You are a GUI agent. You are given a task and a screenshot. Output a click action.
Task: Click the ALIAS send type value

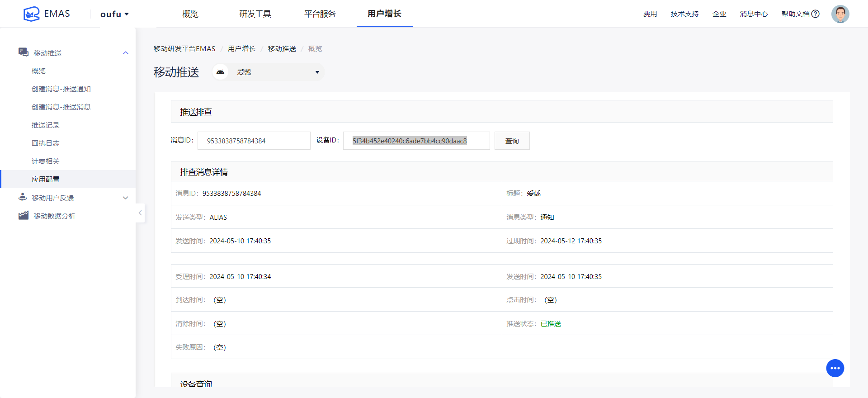[x=218, y=218]
